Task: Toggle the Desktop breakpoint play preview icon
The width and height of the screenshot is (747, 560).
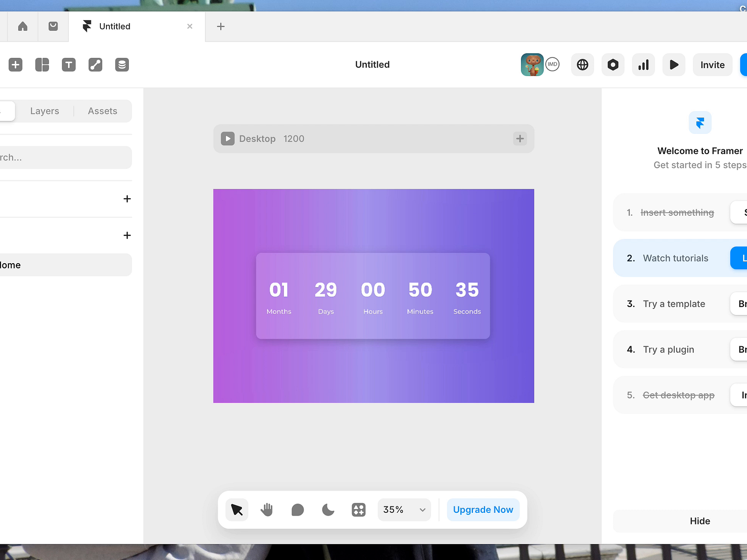Action: [227, 139]
